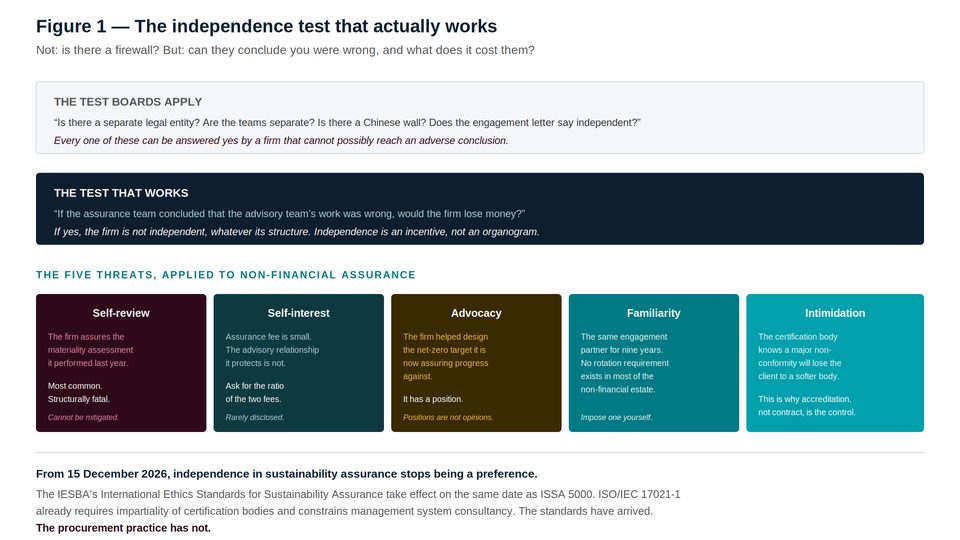960x540 pixels.
Task: Click the note "Cannot be mitigated."
Action: tap(83, 418)
